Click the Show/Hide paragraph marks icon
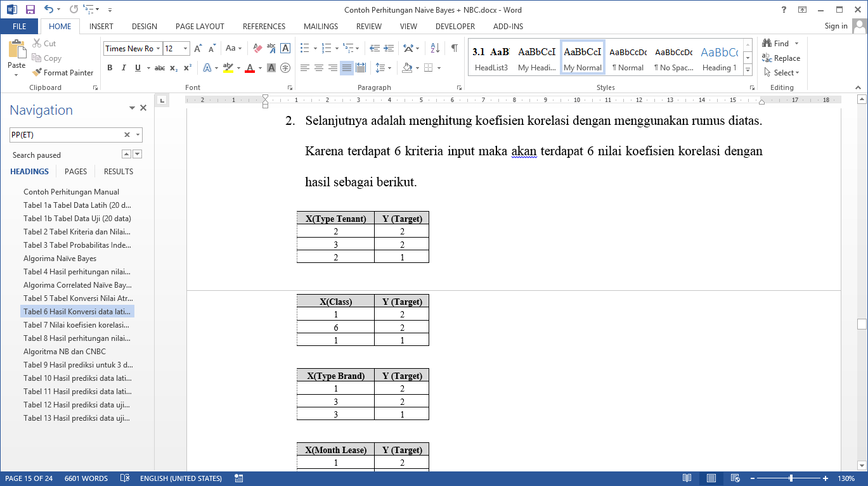This screenshot has width=868, height=486. click(454, 48)
